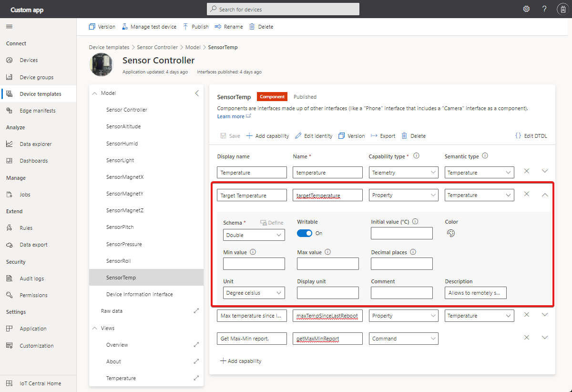Select SensorPressure in model tree
The width and height of the screenshot is (572, 392).
point(146,244)
